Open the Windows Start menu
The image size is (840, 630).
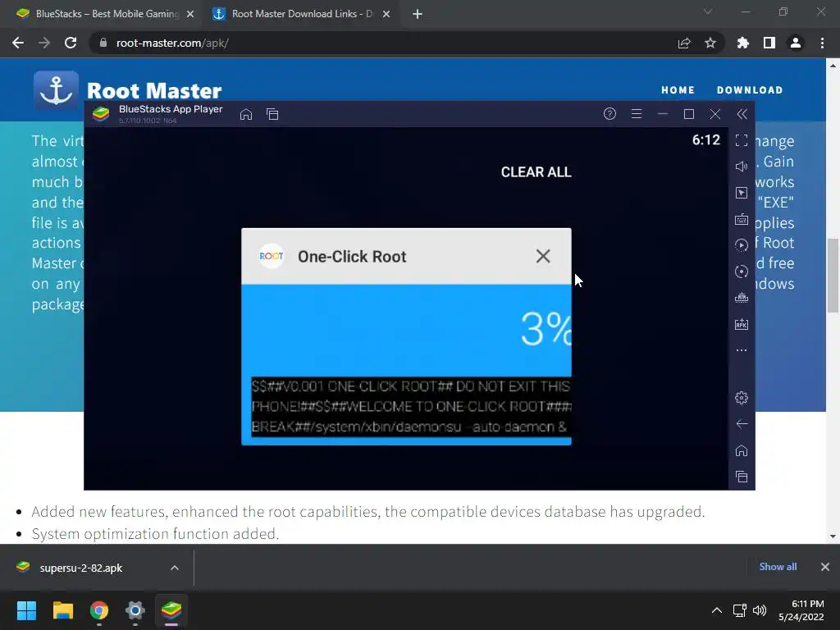pos(26,610)
